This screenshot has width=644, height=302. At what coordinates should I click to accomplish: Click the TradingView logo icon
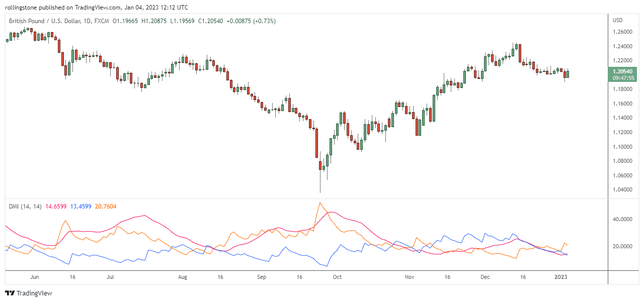[10, 292]
